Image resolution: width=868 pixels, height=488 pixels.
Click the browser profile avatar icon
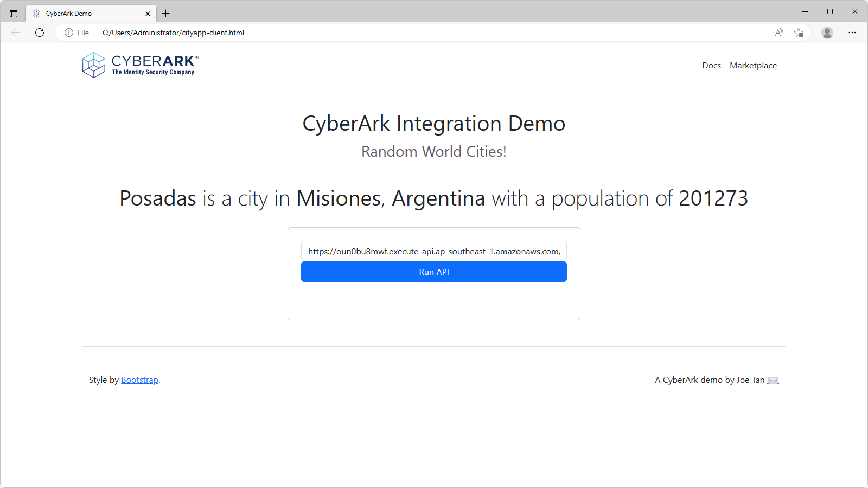[827, 33]
